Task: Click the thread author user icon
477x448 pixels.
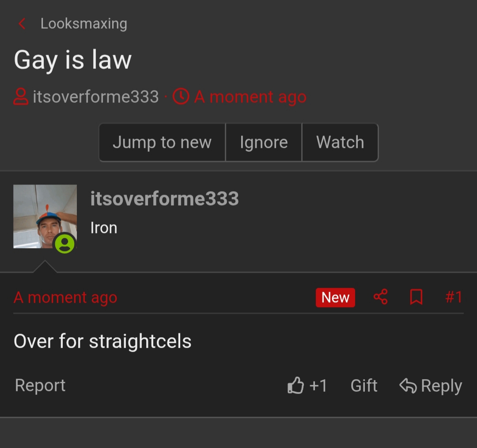Action: tap(21, 97)
